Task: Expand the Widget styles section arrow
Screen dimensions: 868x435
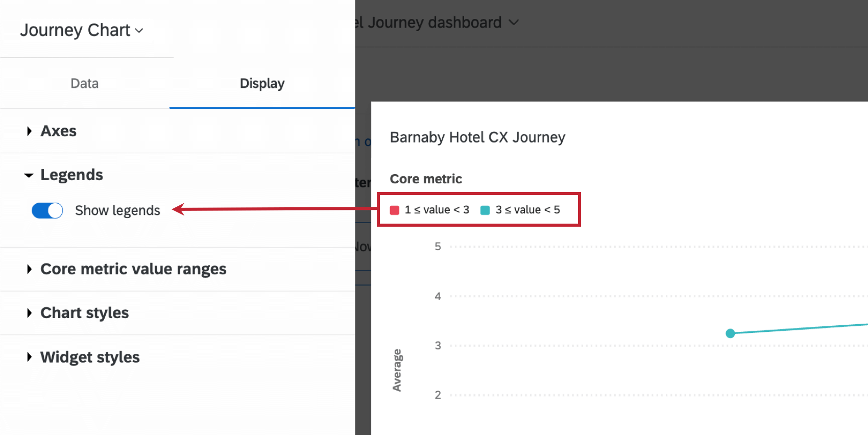Action: coord(29,357)
